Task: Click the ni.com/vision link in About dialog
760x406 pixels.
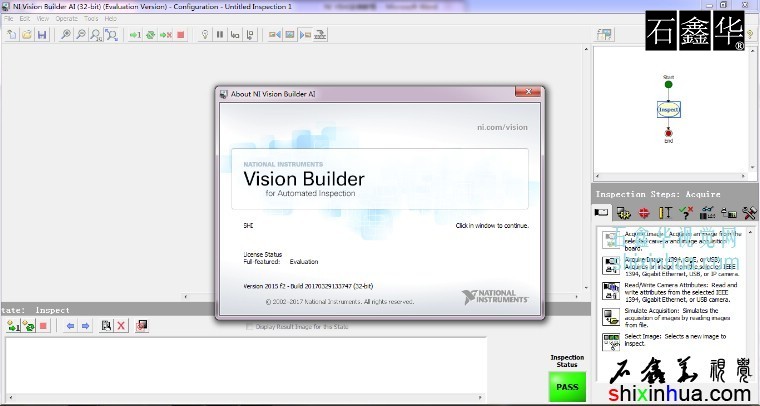Action: (502, 127)
